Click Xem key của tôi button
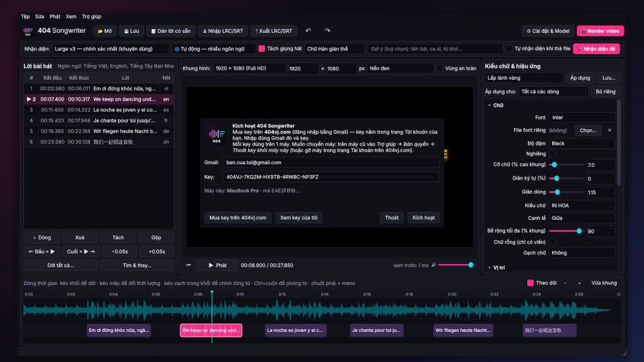644x362 pixels. 299,217
